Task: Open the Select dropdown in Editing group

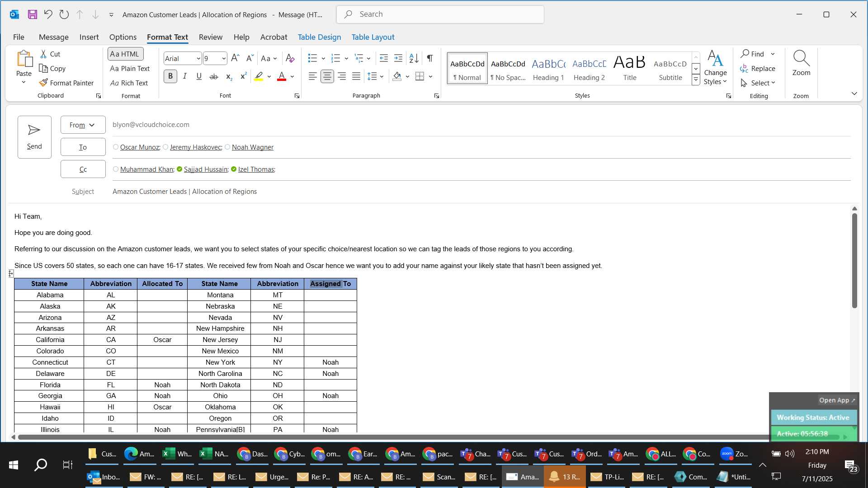Action: pyautogui.click(x=758, y=83)
